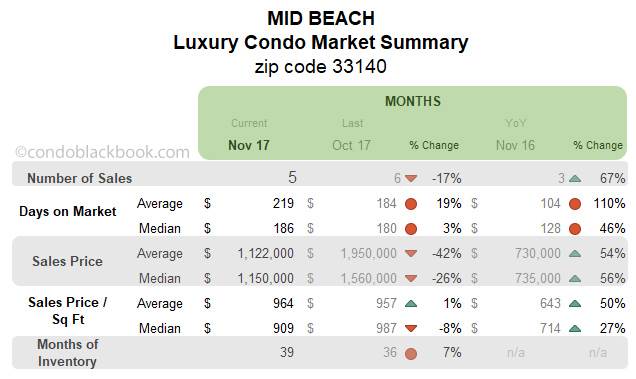Click the green up arrow beside 67%
This screenshot has height=379, width=636.
point(575,178)
